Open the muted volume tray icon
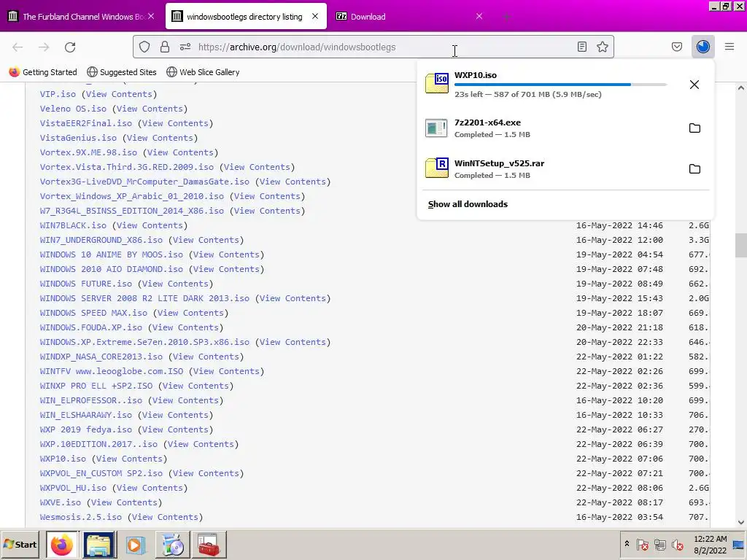 click(677, 544)
